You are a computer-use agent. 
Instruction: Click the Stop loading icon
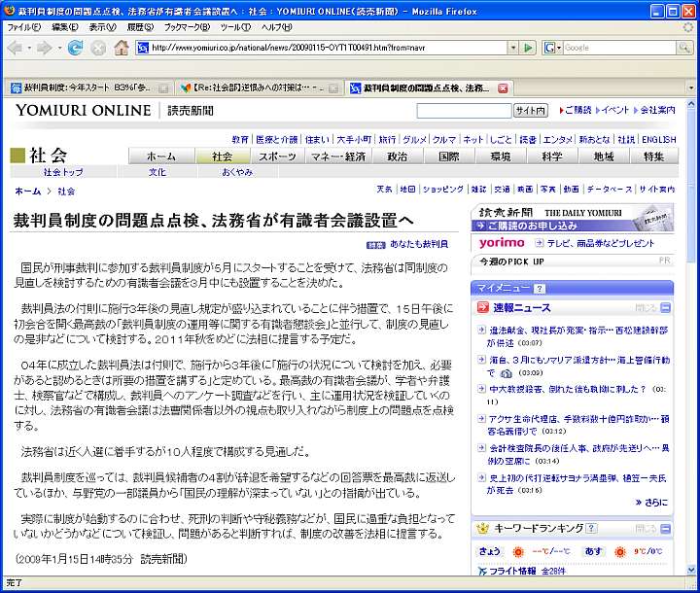98,47
